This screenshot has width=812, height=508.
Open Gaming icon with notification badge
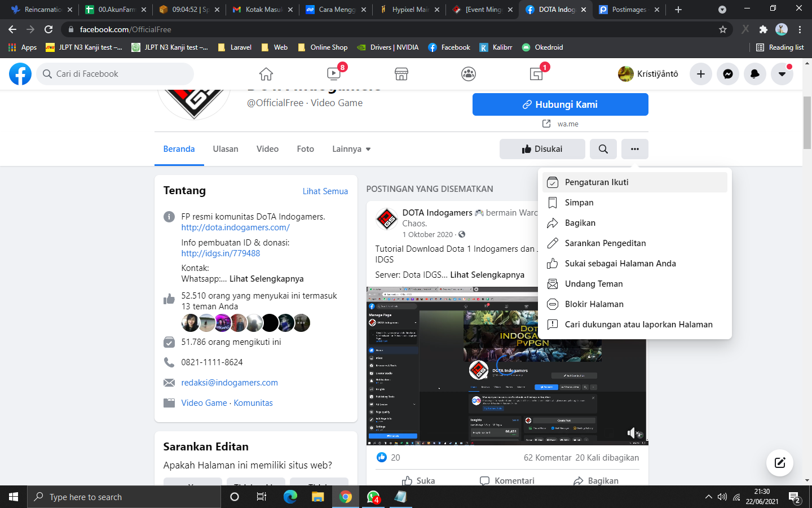tap(536, 74)
